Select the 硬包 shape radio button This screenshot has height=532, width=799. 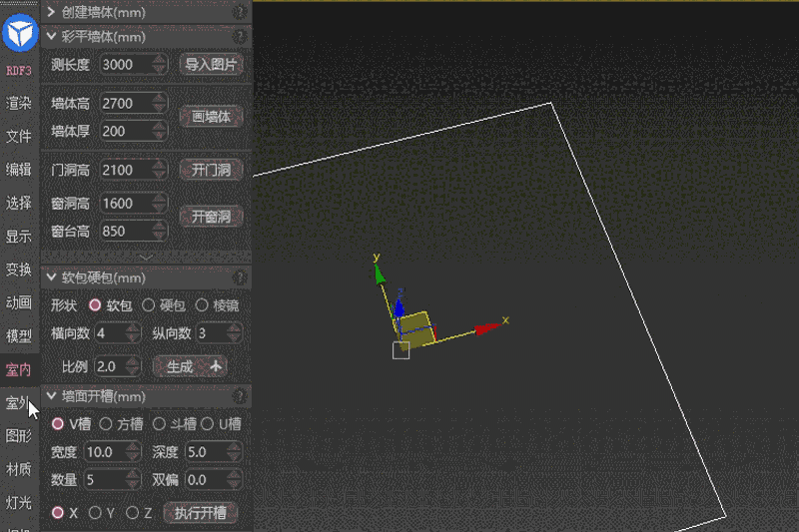point(148,305)
